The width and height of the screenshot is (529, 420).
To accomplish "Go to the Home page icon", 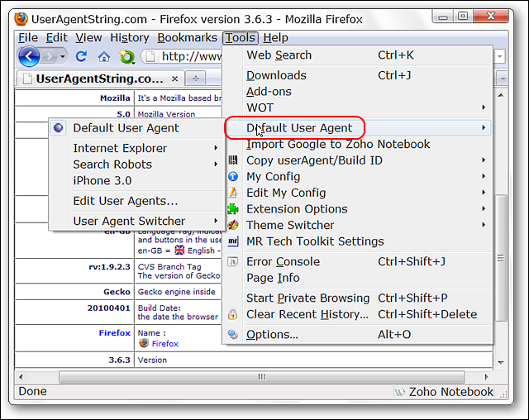I will pos(103,56).
